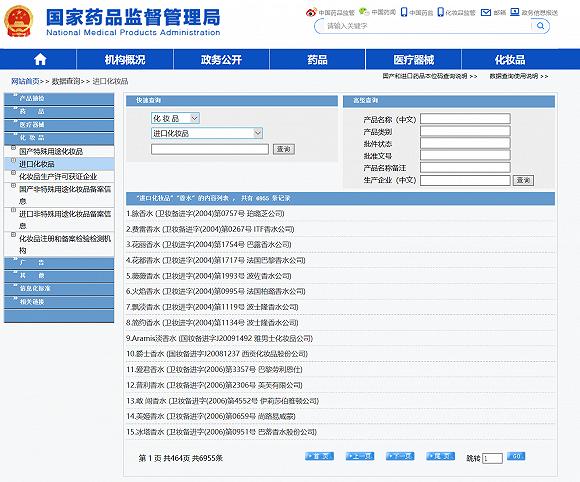Click the advanced search 查询 button
Image resolution: width=580 pixels, height=482 pixels.
click(523, 181)
